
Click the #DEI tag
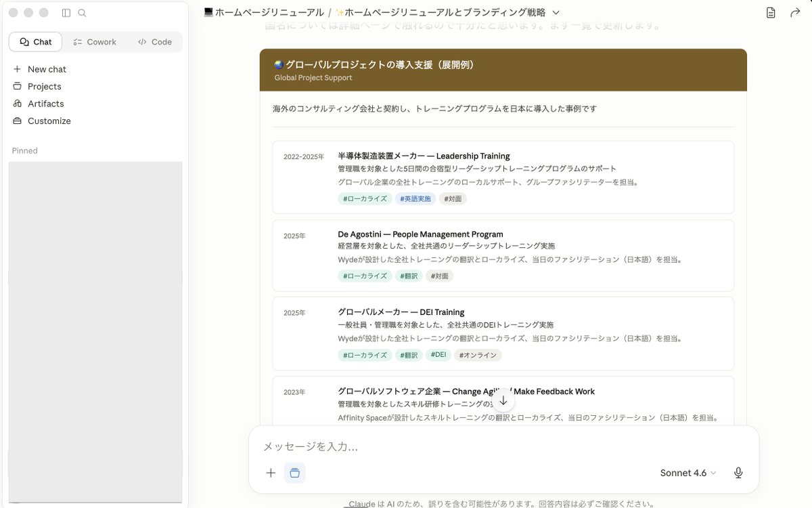point(438,354)
